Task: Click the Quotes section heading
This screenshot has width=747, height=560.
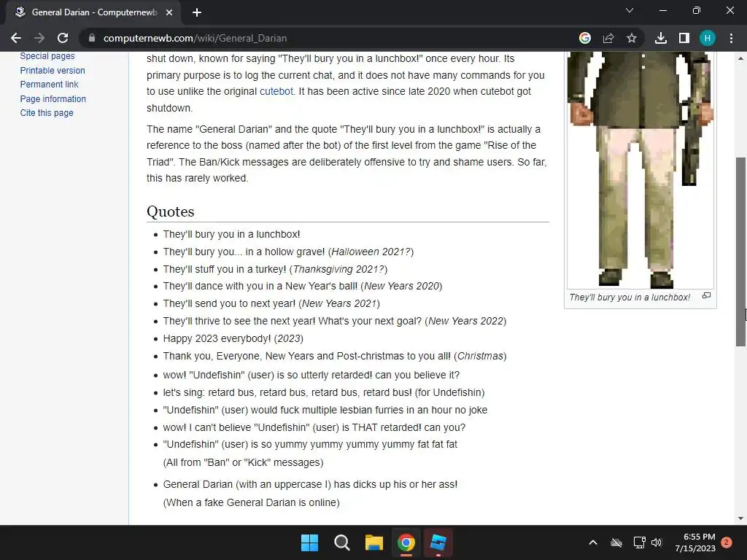Action: (171, 211)
